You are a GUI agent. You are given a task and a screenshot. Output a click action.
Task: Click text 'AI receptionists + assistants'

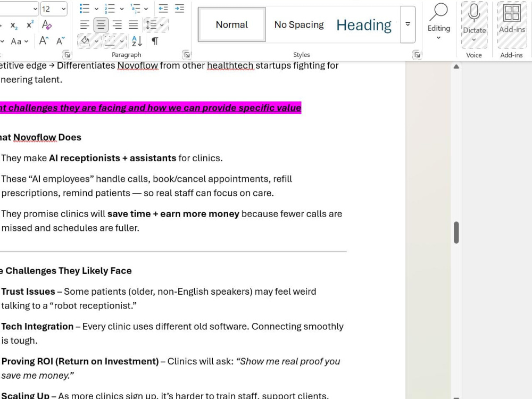[112, 158]
